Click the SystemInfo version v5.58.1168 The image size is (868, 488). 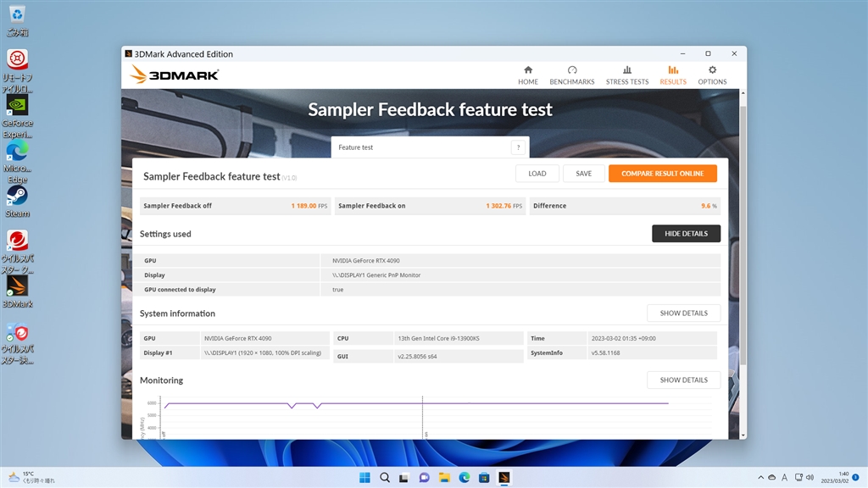pos(605,353)
